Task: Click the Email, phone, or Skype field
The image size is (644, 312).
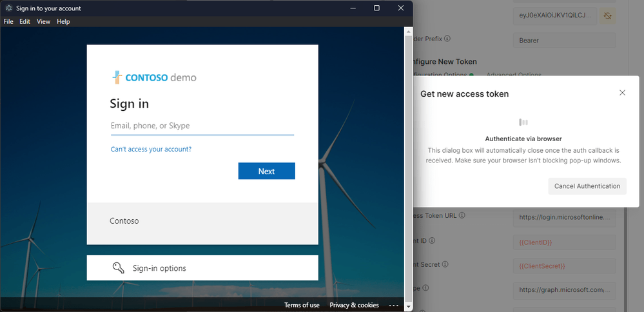Action: pos(202,126)
